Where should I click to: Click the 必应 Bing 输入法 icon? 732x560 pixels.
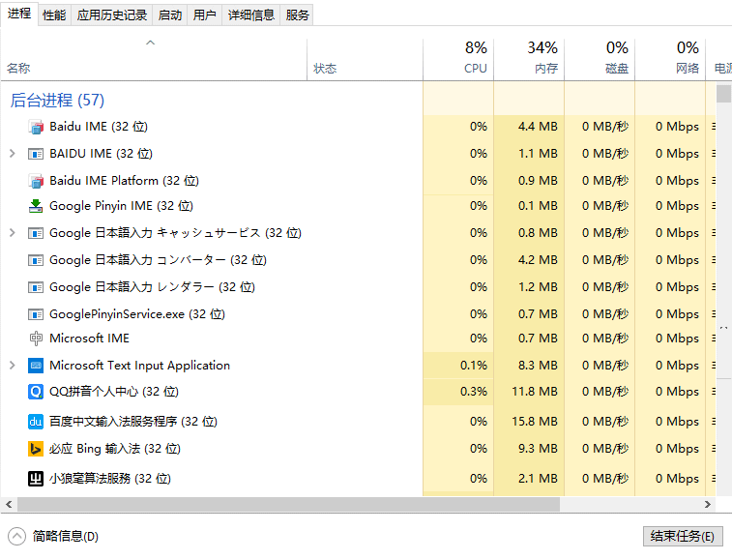(36, 449)
